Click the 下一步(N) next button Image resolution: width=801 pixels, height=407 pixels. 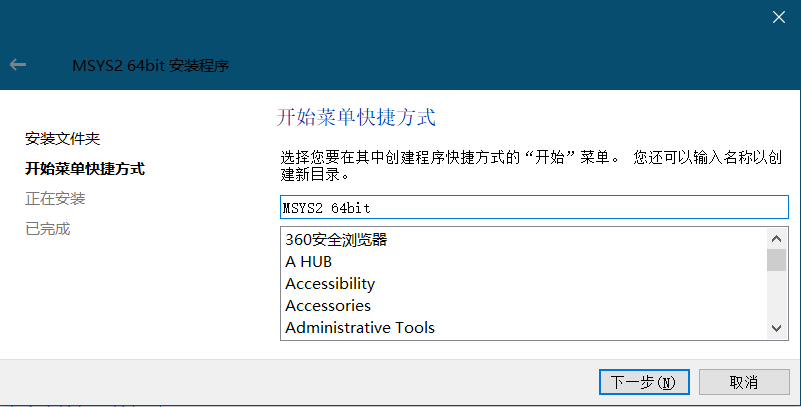(x=644, y=382)
